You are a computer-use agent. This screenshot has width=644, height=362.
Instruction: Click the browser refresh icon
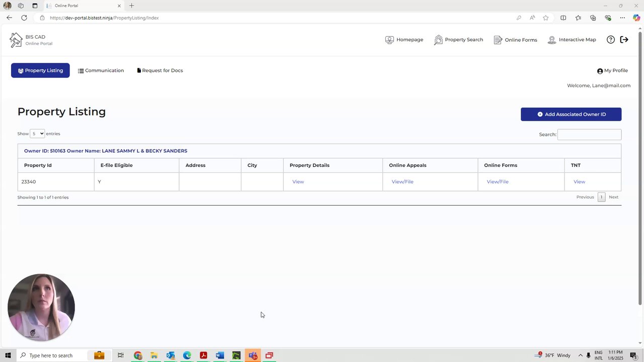(24, 18)
